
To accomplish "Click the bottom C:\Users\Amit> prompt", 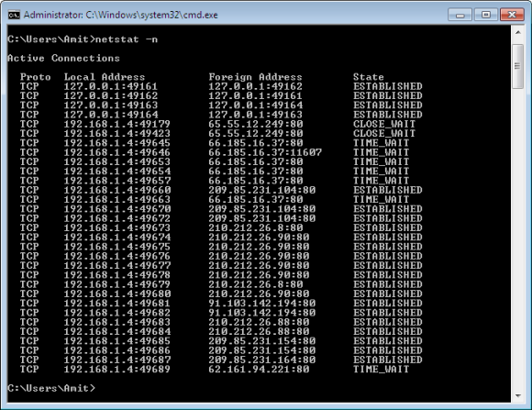I will [51, 388].
